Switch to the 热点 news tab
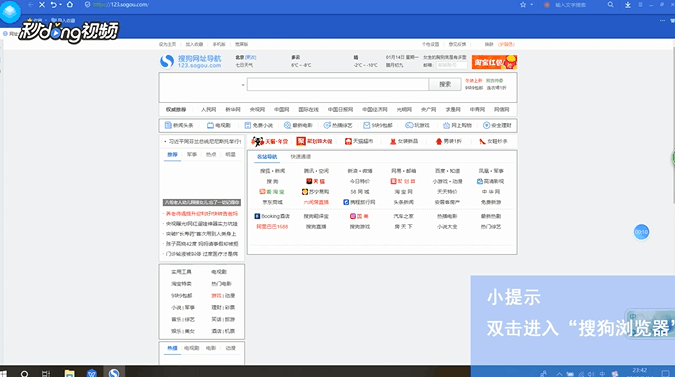 point(211,155)
